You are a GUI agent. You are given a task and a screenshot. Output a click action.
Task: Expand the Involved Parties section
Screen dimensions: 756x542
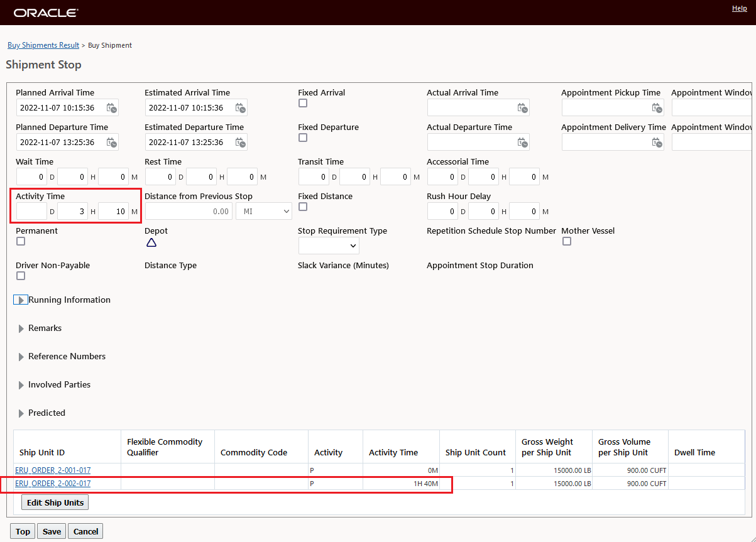21,385
